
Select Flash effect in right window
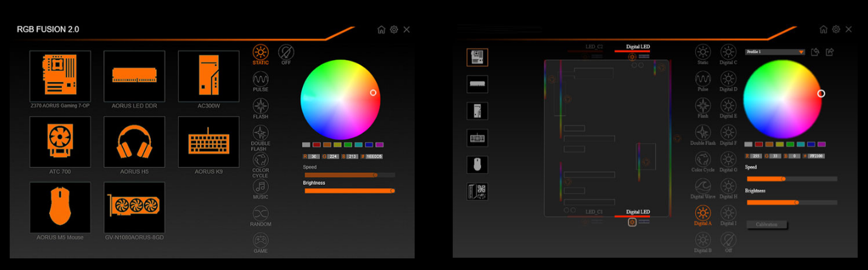703,109
